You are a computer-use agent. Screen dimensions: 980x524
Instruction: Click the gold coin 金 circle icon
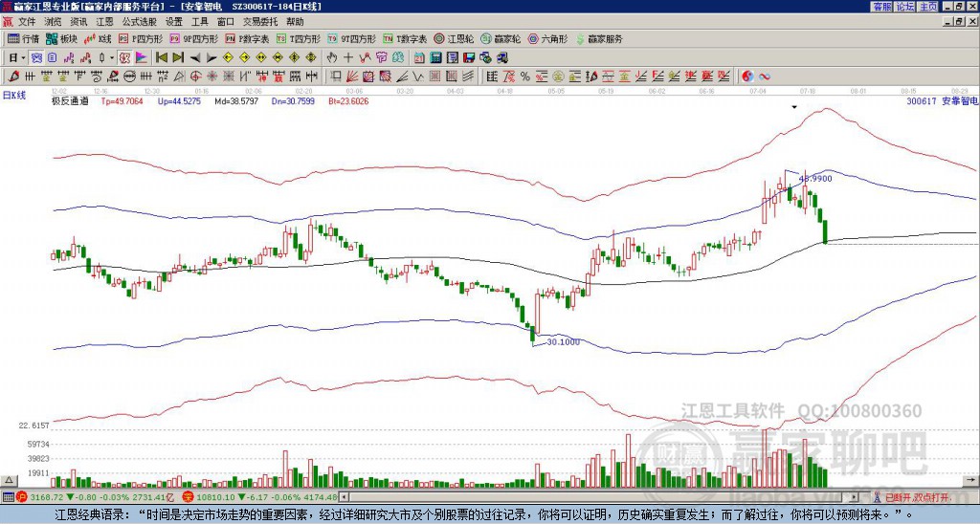558,76
